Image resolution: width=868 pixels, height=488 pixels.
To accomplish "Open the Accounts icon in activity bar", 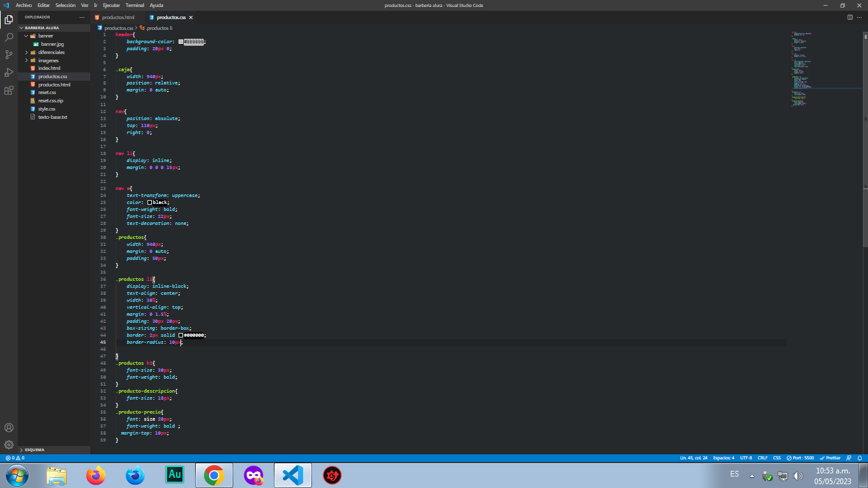I will [9, 428].
